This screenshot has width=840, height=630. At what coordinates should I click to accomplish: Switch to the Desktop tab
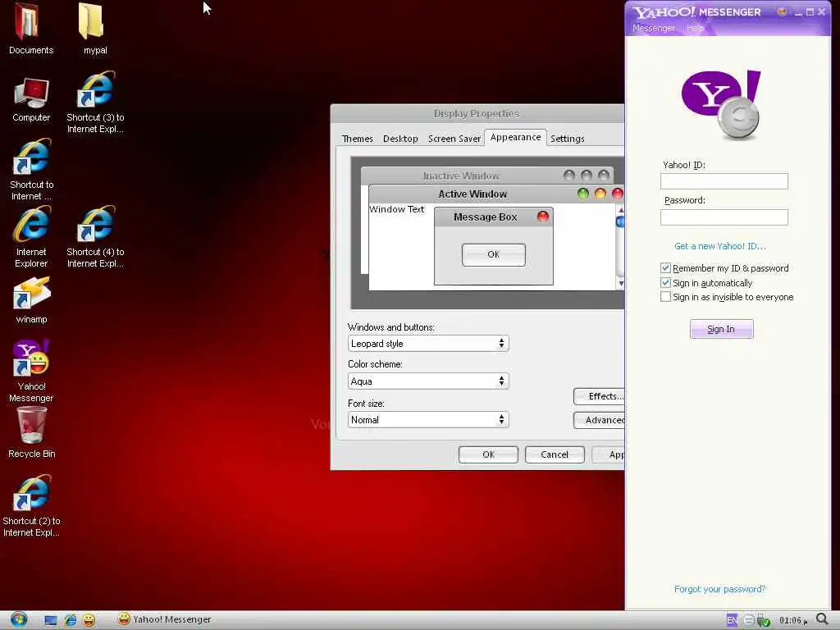[400, 139]
